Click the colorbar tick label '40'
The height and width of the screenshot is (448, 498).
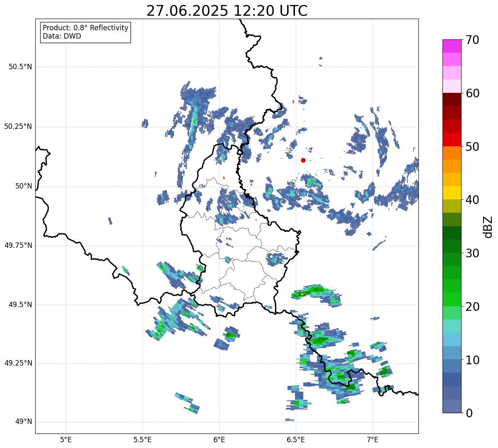pyautogui.click(x=472, y=200)
